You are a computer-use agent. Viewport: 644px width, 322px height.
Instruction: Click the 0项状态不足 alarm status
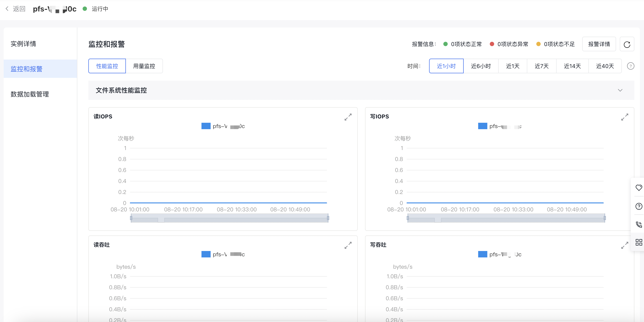555,44
